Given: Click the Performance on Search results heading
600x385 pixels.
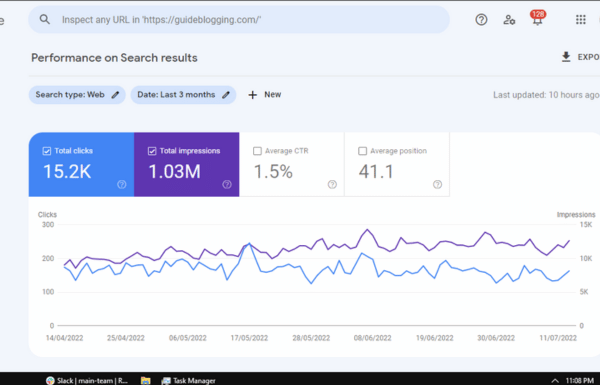Looking at the screenshot, I should point(114,58).
